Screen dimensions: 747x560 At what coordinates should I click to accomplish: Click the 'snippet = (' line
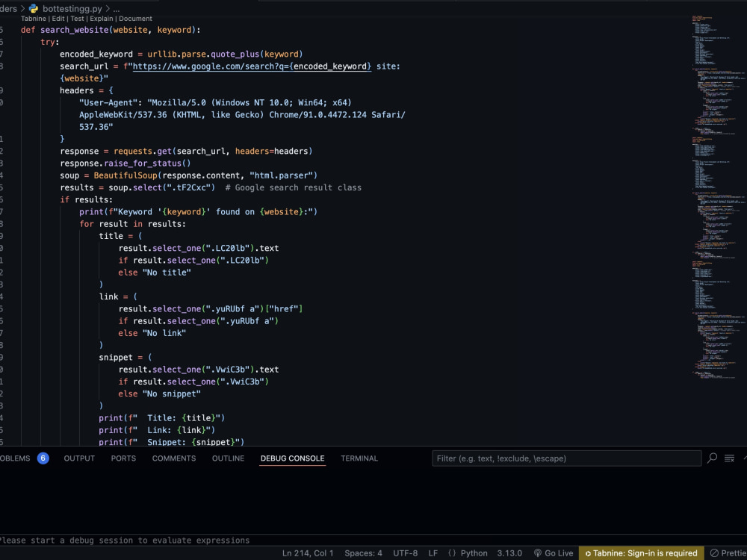tap(125, 358)
